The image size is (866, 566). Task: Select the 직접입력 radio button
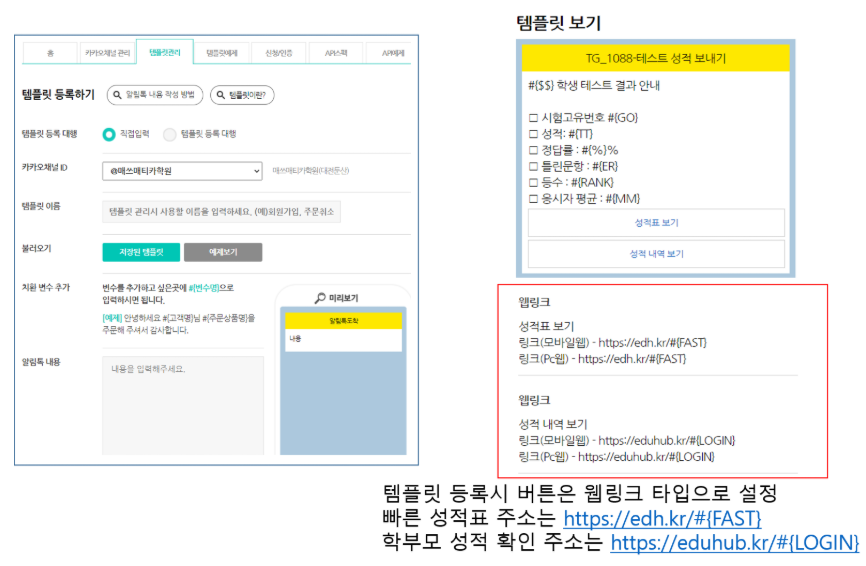109,134
